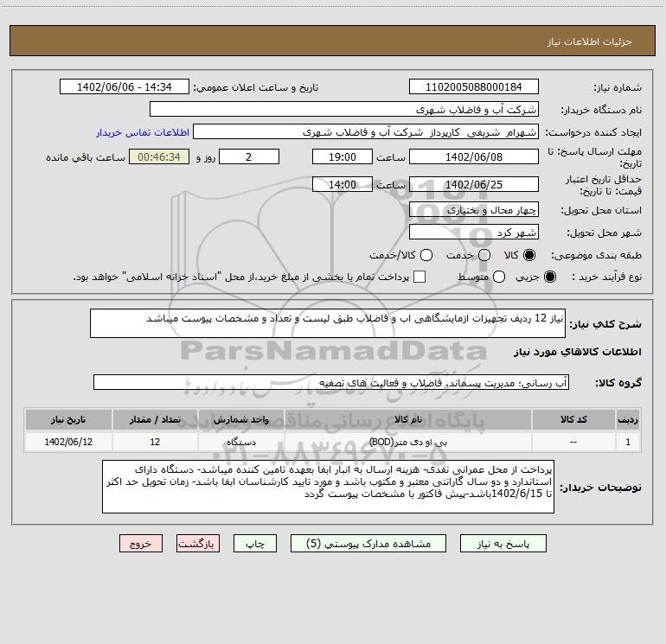Click the buyer notes text area
The height and width of the screenshot is (644, 666).
pyautogui.click(x=328, y=487)
